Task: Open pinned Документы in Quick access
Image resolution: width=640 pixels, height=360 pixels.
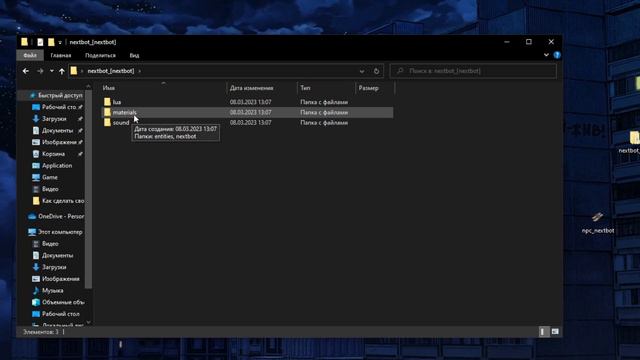Action: pyautogui.click(x=57, y=131)
